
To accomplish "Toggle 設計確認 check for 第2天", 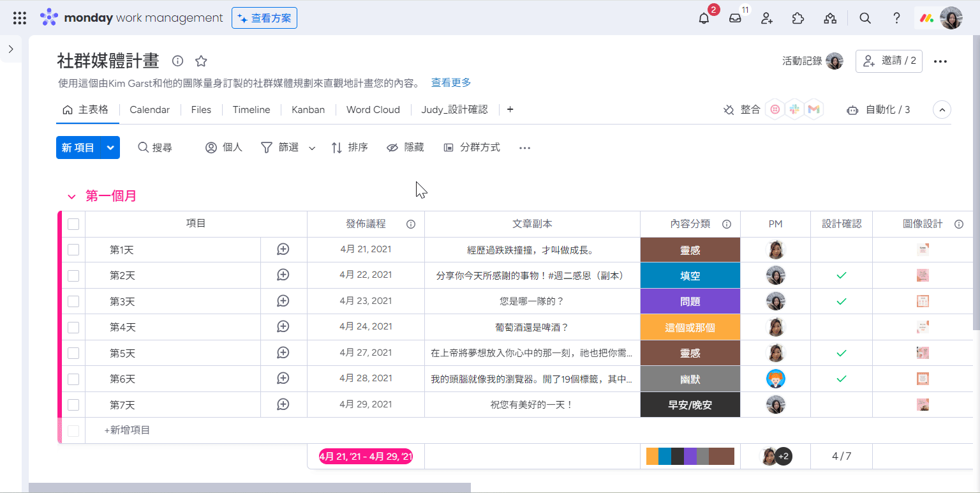I will pyautogui.click(x=842, y=275).
